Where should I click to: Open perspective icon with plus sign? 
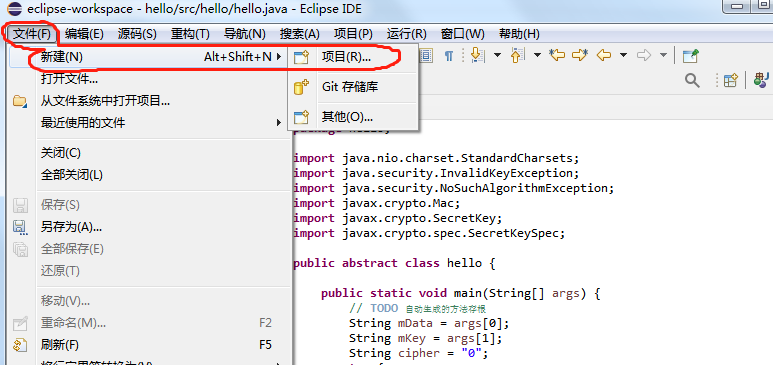click(x=730, y=80)
